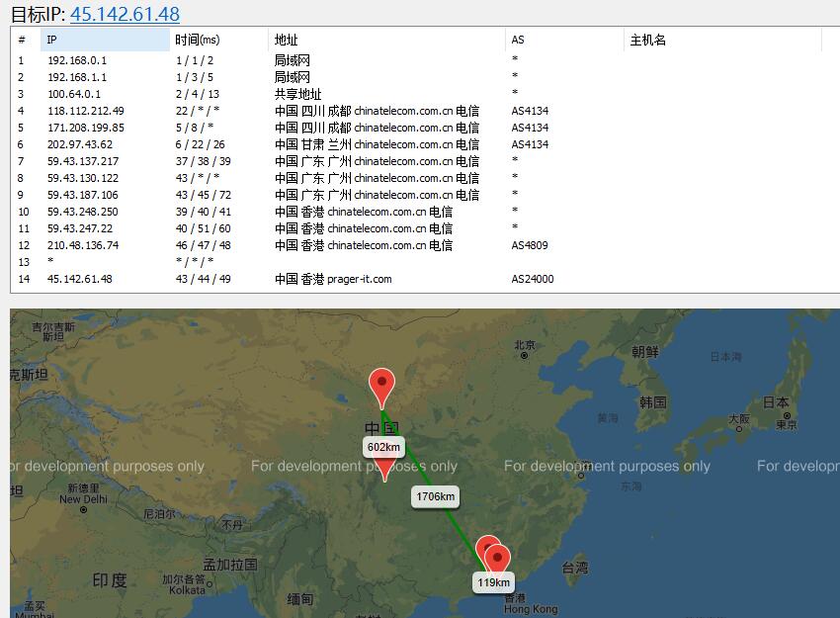Click the 共享地址 address cell
The image size is (840, 618).
297,94
